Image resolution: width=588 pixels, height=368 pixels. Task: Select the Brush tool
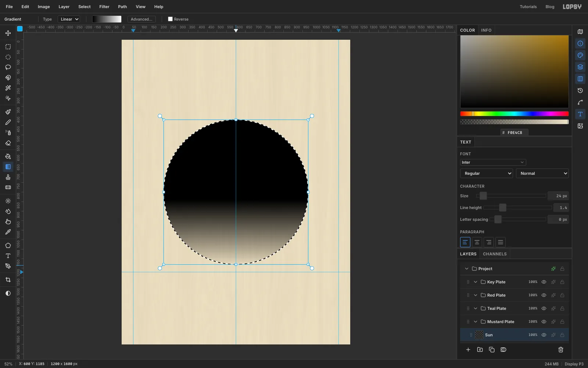click(8, 112)
